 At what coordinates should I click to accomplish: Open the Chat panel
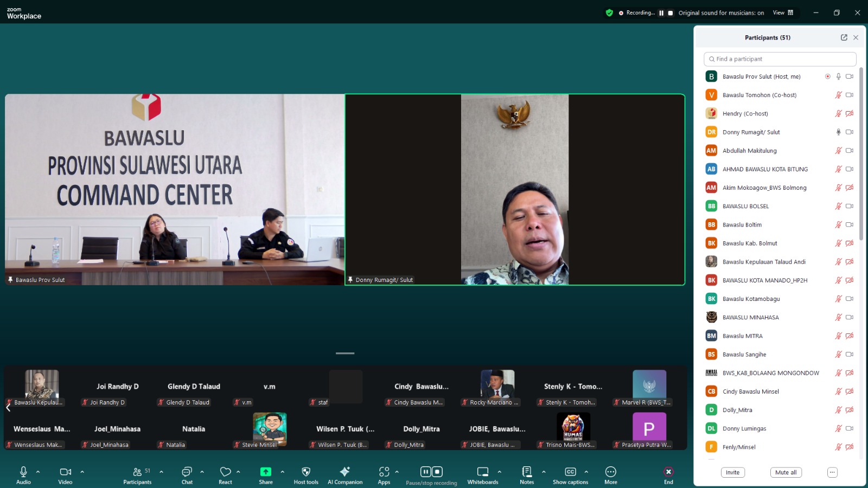[187, 475]
